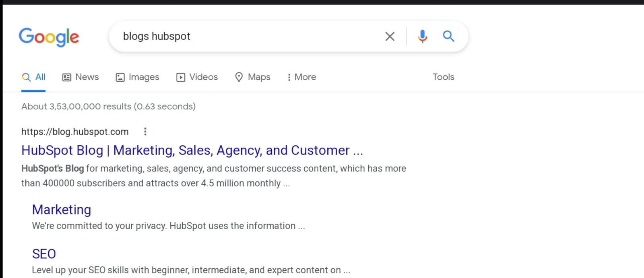The image size is (644, 278).
Task: Open the Tools filter options
Action: [443, 77]
